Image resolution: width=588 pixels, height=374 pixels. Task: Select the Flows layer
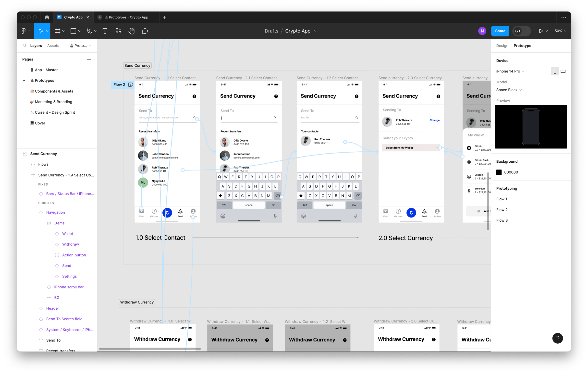point(43,164)
